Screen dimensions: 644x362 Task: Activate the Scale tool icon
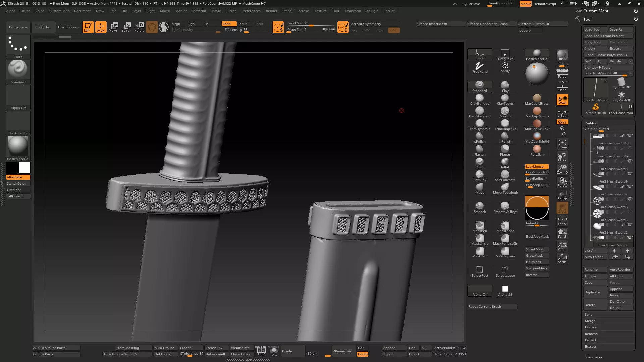(125, 27)
